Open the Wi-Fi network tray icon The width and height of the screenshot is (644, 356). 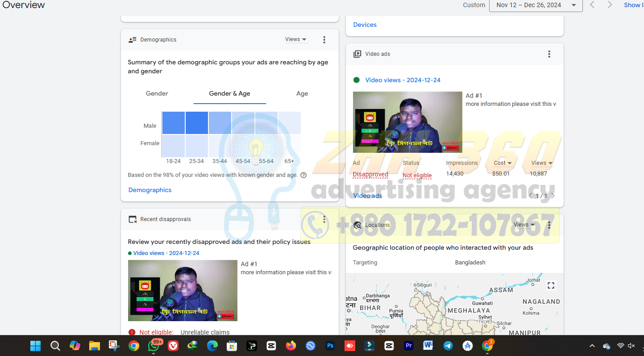[620, 346]
